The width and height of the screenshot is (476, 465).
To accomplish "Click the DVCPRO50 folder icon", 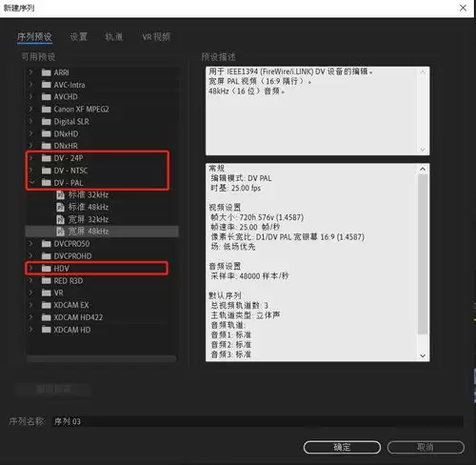I will point(47,244).
